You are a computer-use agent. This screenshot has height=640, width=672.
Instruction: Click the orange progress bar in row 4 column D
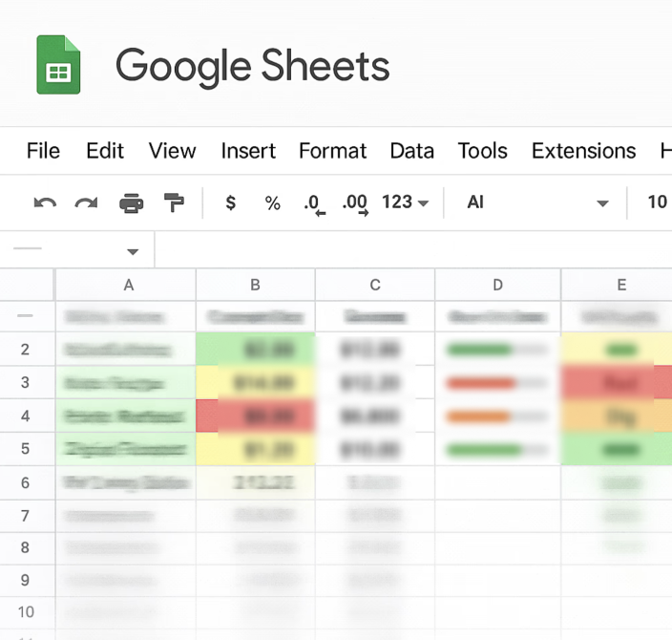point(478,416)
